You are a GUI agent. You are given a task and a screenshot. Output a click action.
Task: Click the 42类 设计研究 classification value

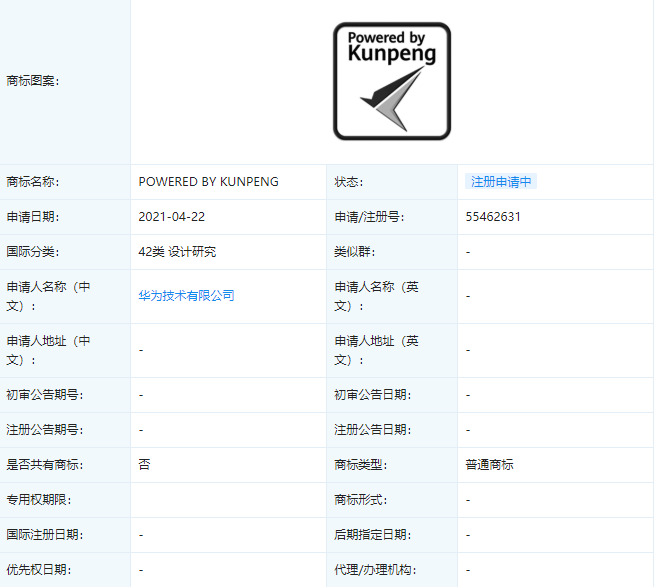177,252
